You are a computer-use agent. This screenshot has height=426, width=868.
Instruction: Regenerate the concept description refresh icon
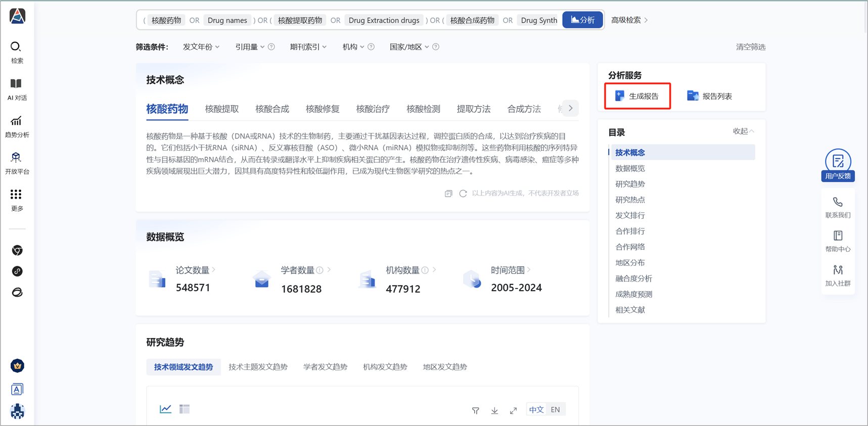coord(463,194)
